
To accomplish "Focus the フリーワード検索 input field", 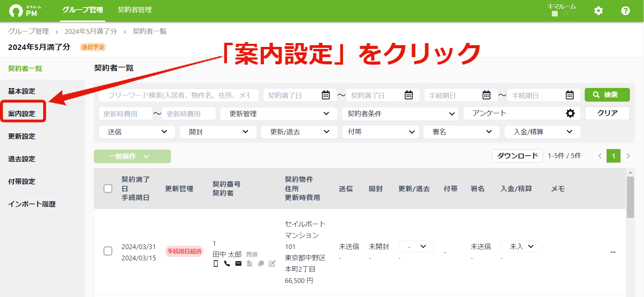I will (179, 95).
